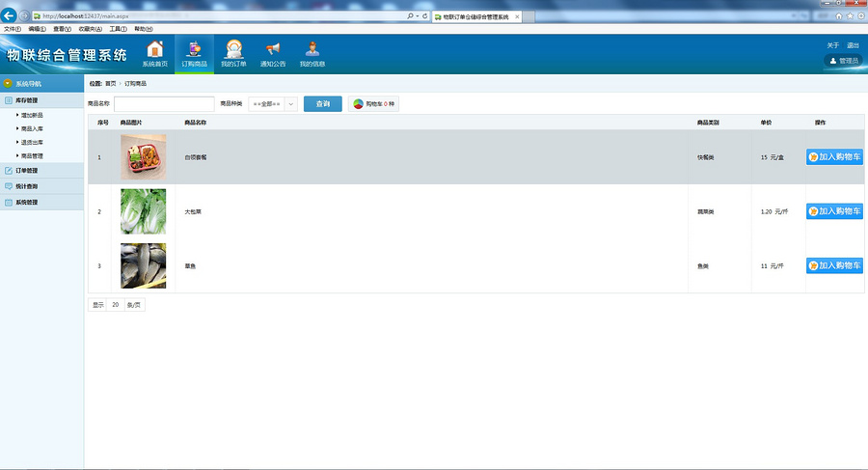Image resolution: width=868 pixels, height=470 pixels.
Task: Open the 查看(V) menu
Action: [x=62, y=29]
